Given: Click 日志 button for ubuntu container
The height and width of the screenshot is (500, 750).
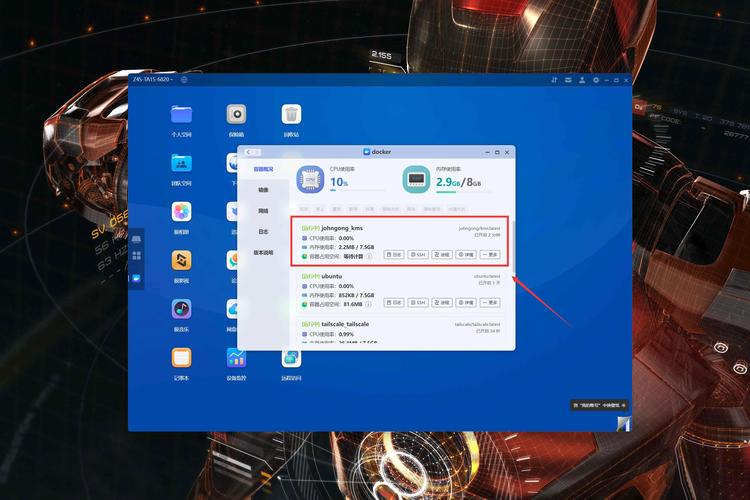Looking at the screenshot, I should point(394,302).
